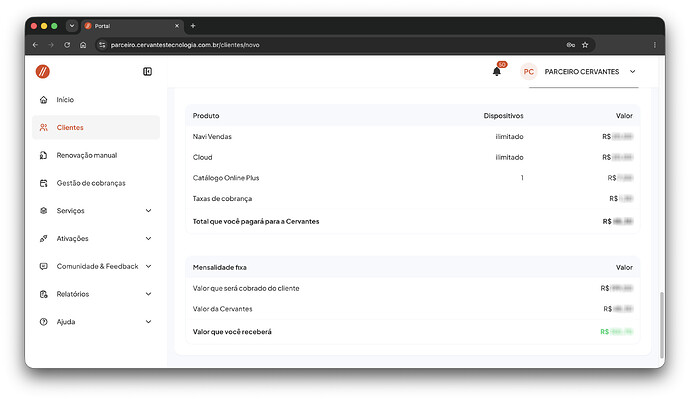
Task: Reload the current page
Action: (x=67, y=45)
